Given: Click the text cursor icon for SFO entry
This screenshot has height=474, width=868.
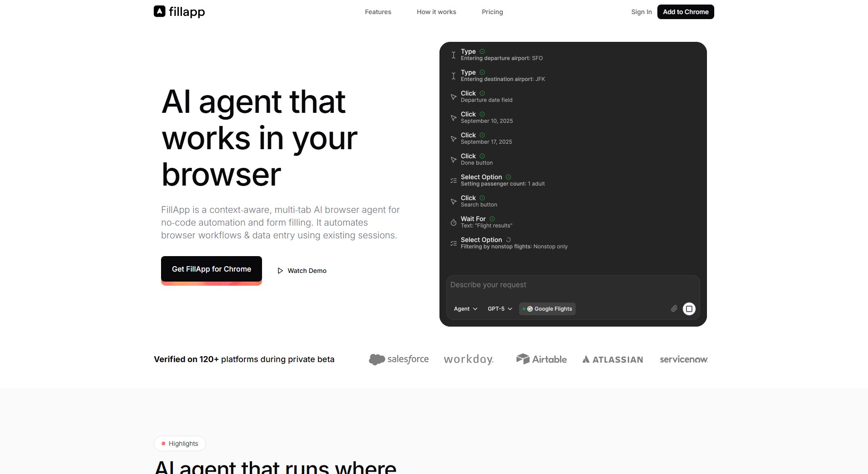Looking at the screenshot, I should pyautogui.click(x=453, y=55).
